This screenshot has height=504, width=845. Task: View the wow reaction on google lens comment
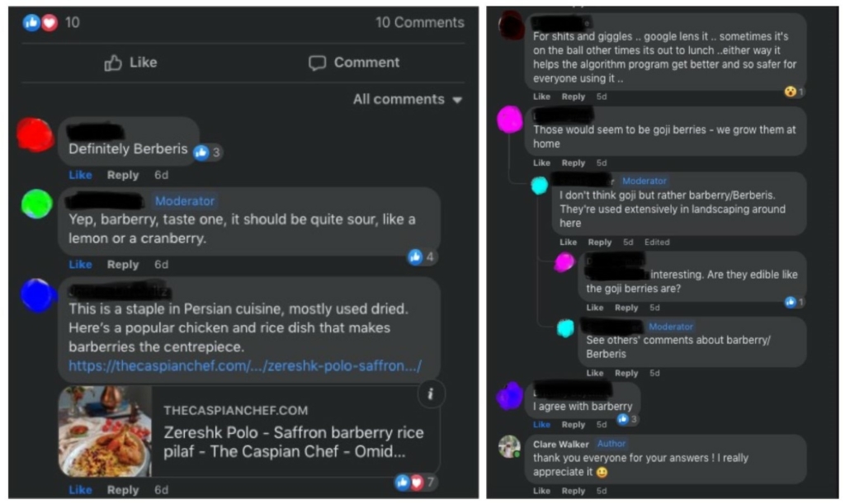tap(794, 92)
